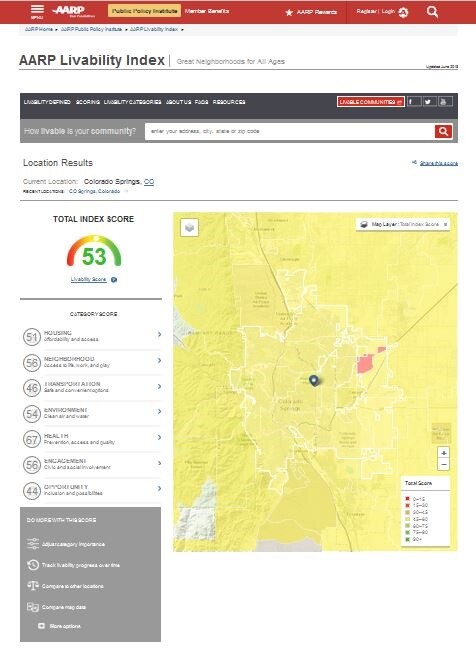Viewport: 476px width, 653px height.
Task: Click the CO state link
Action: [149, 182]
